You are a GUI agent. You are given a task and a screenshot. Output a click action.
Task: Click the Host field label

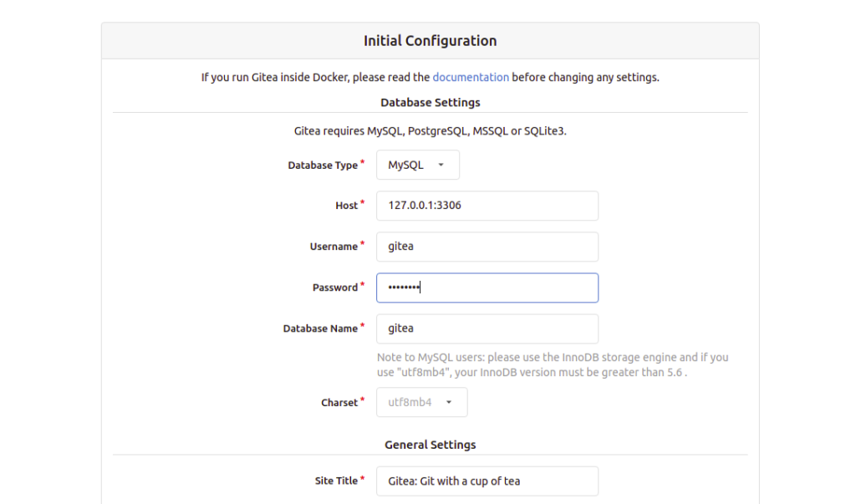(347, 206)
